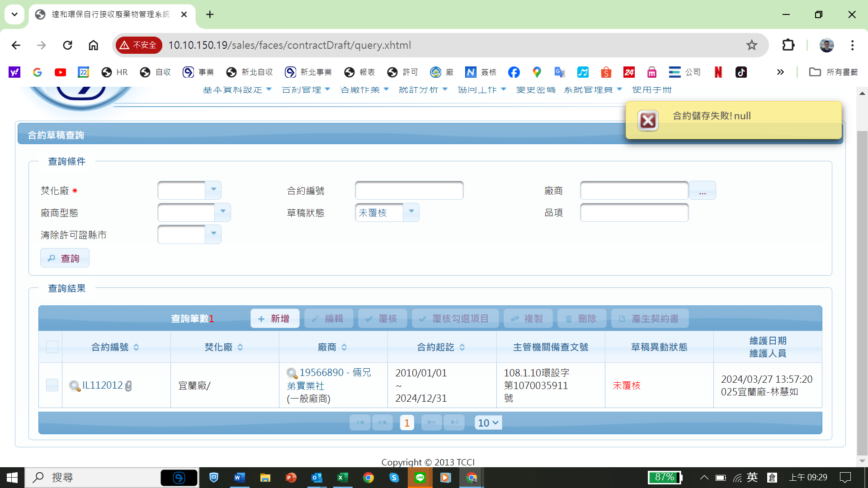
Task: Tick the checkbox for the IL112012 row
Action: [52, 385]
